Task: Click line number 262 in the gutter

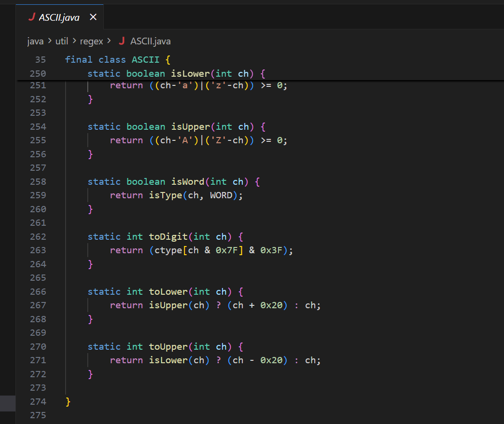Action: pos(38,236)
